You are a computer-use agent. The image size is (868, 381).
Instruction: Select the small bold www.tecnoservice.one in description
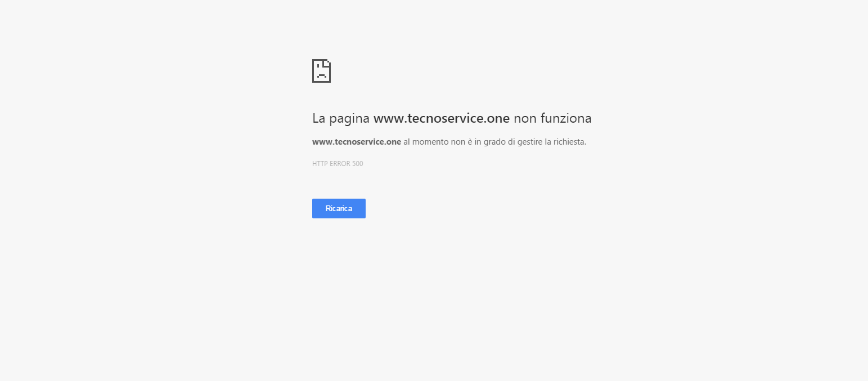pyautogui.click(x=357, y=142)
